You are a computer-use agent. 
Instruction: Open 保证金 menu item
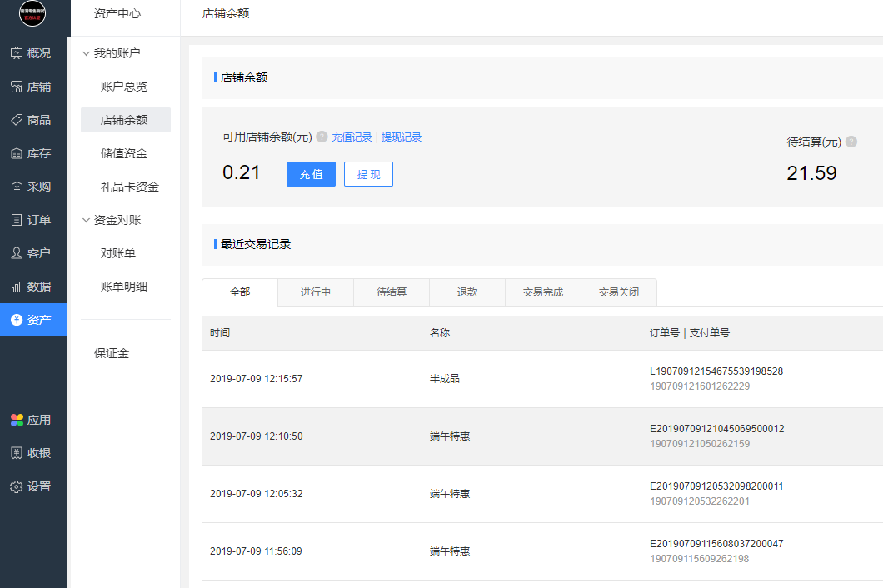coord(112,353)
